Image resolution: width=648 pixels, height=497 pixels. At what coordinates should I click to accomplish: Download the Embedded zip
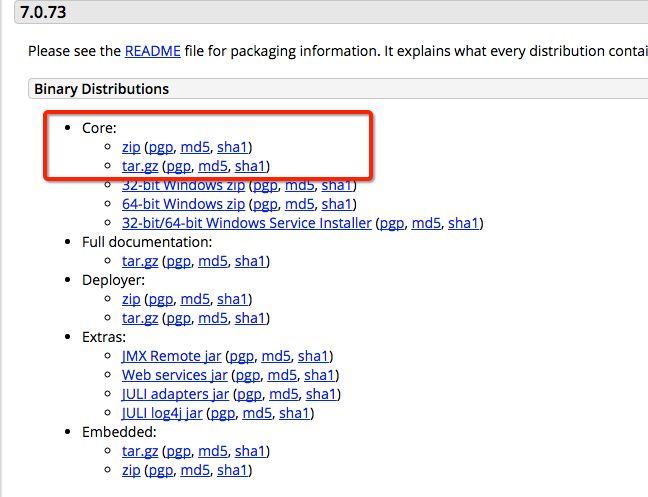[x=131, y=470]
